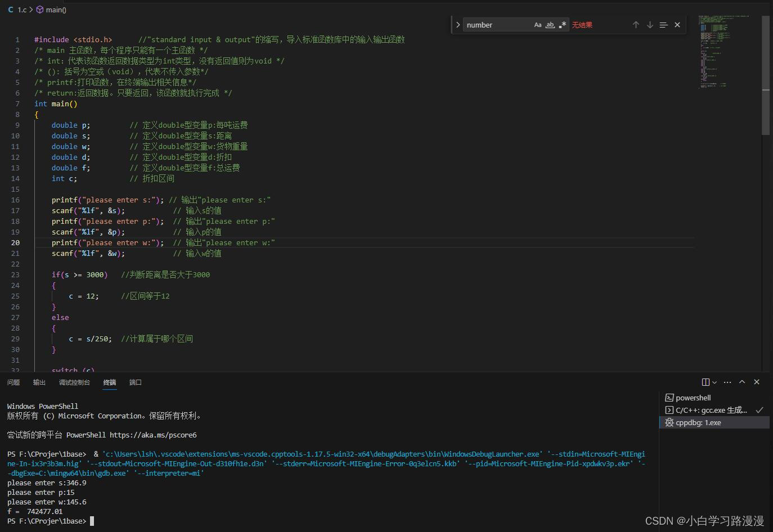Open the 问题 (Problems) panel tab
The image size is (773, 532).
click(x=14, y=382)
